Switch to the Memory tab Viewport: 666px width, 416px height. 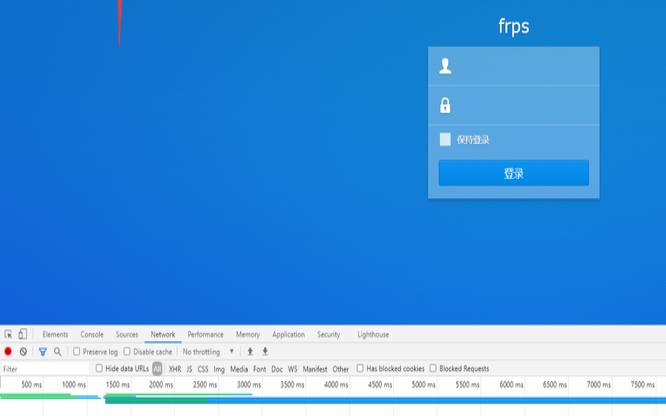coord(248,334)
